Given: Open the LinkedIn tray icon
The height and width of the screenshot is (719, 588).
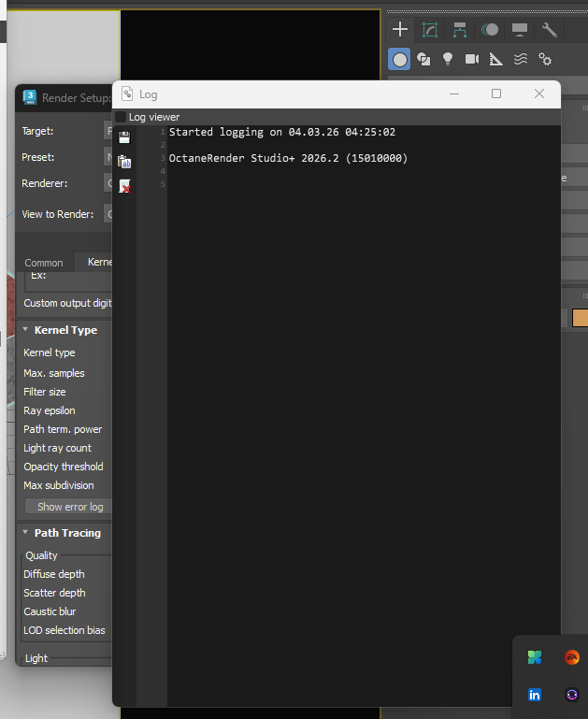Looking at the screenshot, I should click(x=535, y=695).
